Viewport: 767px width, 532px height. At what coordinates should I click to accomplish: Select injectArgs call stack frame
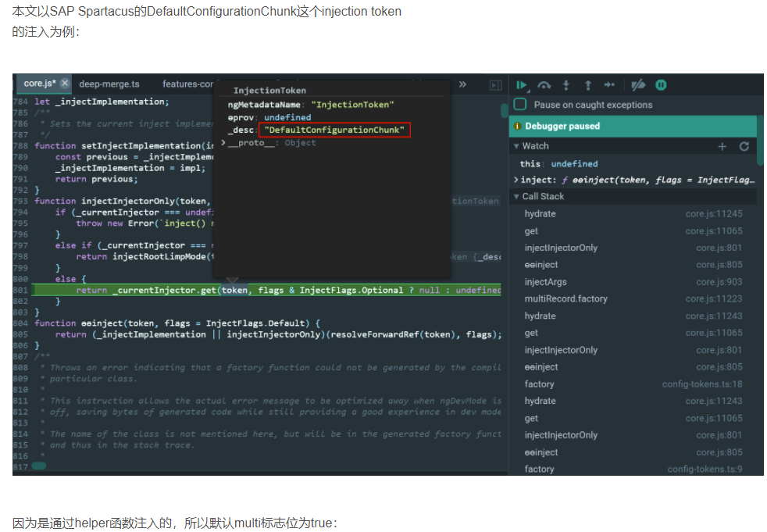[x=633, y=282]
